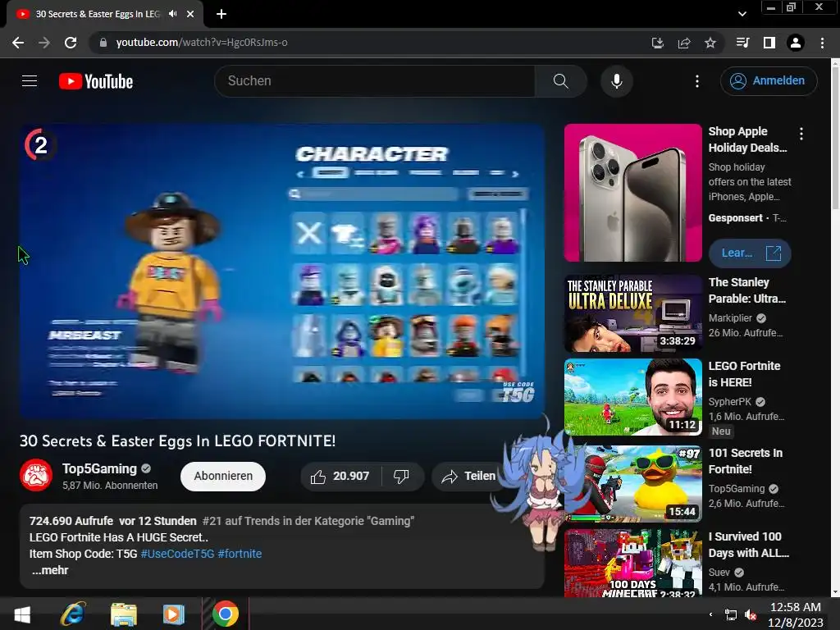Click the address bar URL
Screen dimensions: 840x630
pyautogui.click(x=202, y=43)
